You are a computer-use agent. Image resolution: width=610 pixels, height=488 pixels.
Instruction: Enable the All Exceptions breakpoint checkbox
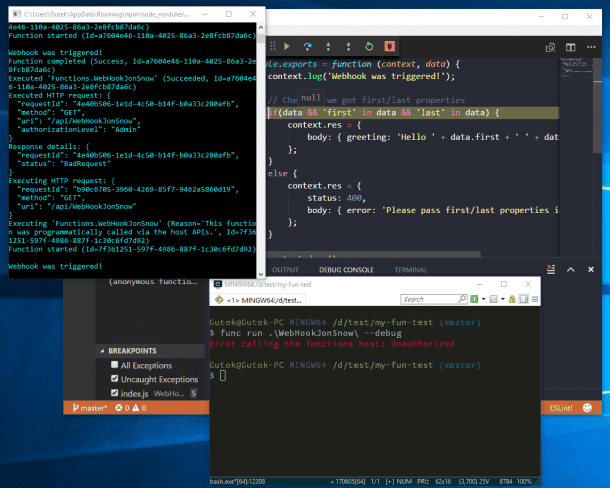(114, 365)
